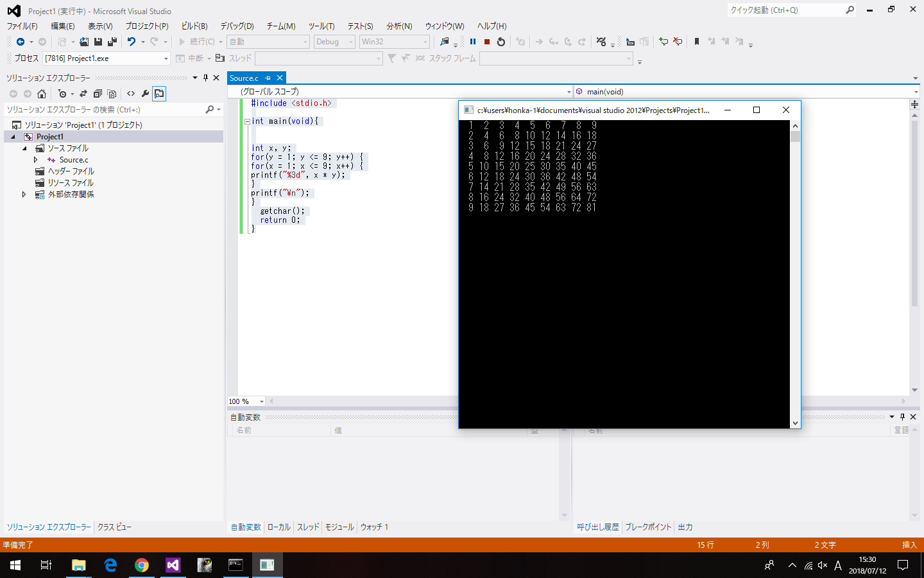924x578 pixels.
Task: Select the リソース ファイル folder
Action: click(x=71, y=183)
